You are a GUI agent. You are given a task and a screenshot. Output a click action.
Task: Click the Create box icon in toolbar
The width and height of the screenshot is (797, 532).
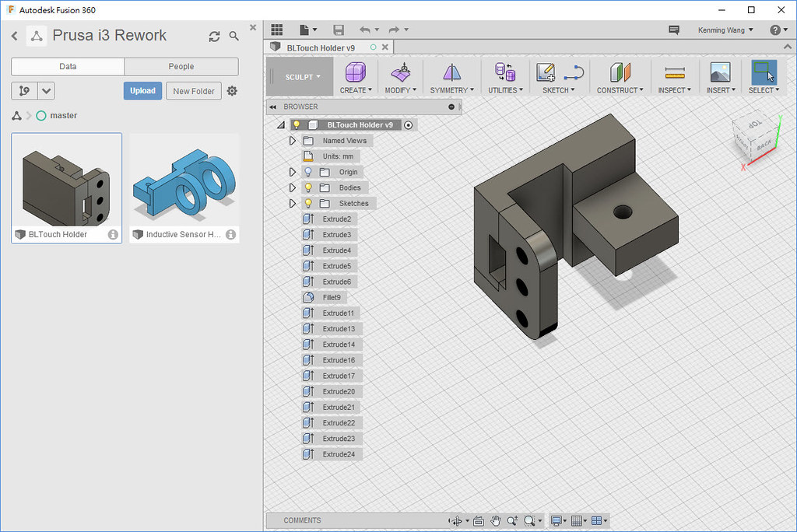[356, 72]
